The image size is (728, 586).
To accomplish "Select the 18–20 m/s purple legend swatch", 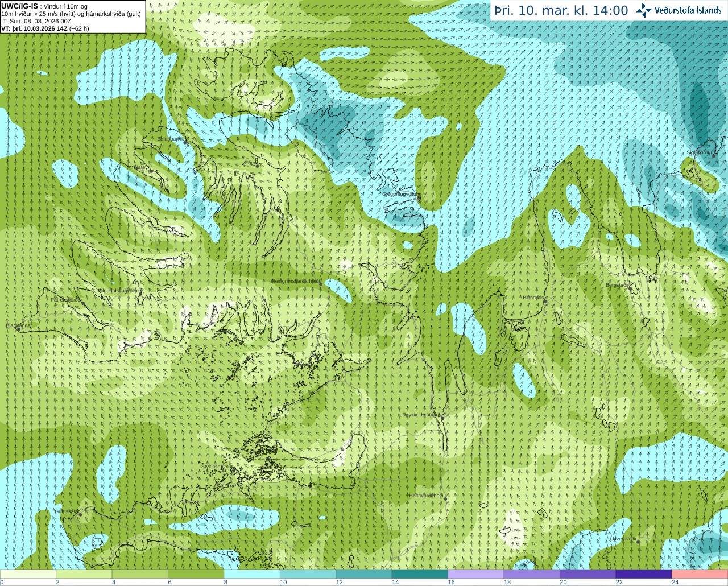I will pyautogui.click(x=532, y=574).
